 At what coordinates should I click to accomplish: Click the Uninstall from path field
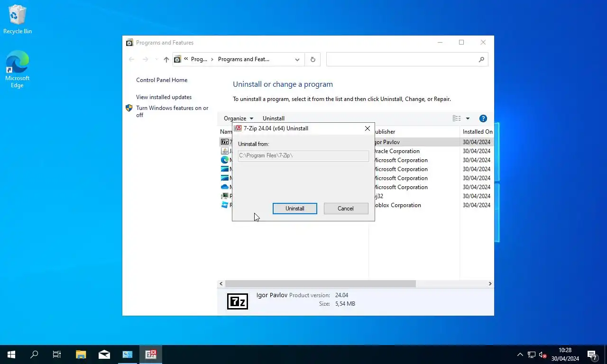303,156
